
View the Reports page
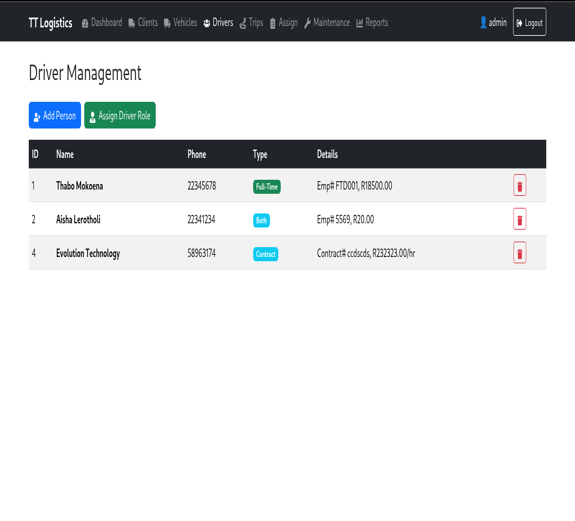pyautogui.click(x=372, y=23)
